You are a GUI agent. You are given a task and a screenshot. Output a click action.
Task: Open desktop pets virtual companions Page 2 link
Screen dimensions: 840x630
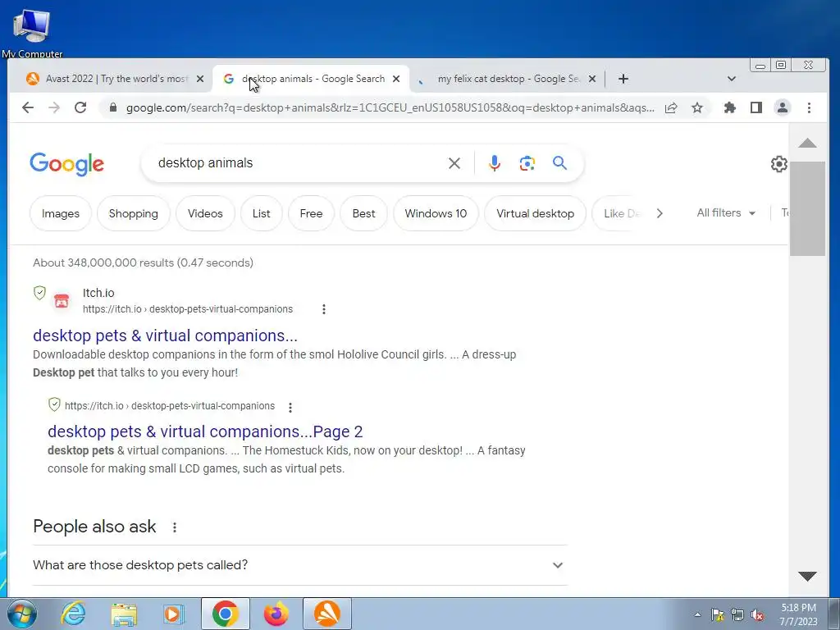tap(205, 431)
